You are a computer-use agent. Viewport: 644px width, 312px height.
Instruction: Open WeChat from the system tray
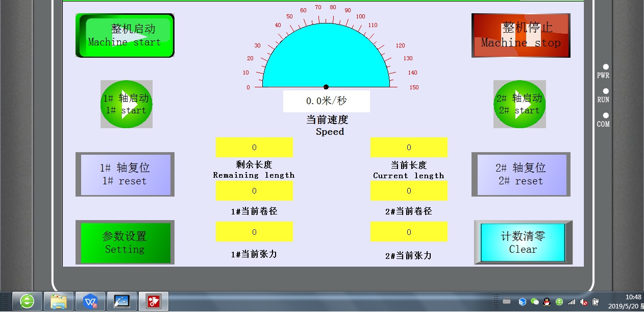pos(534,302)
